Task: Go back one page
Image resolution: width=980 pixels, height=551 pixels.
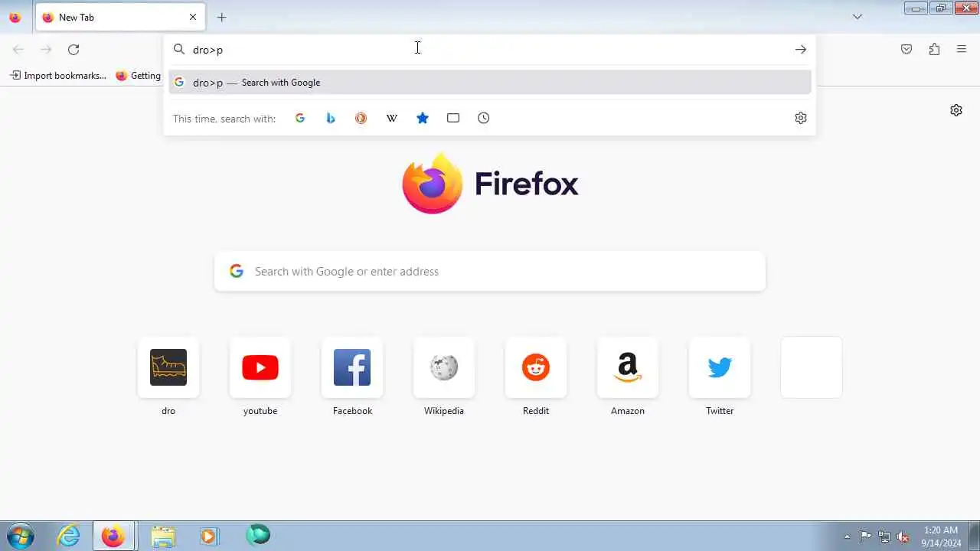Action: click(x=18, y=50)
